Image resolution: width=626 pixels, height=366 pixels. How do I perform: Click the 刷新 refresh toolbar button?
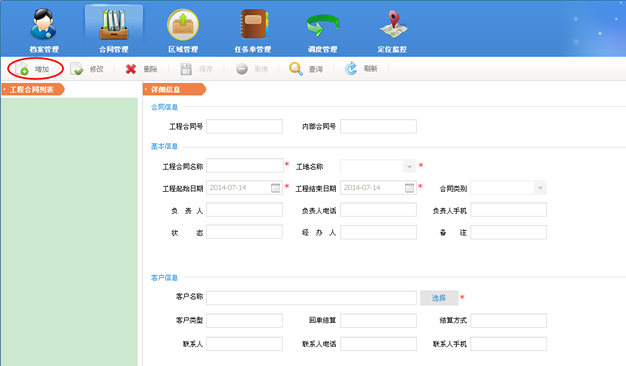pyautogui.click(x=361, y=69)
